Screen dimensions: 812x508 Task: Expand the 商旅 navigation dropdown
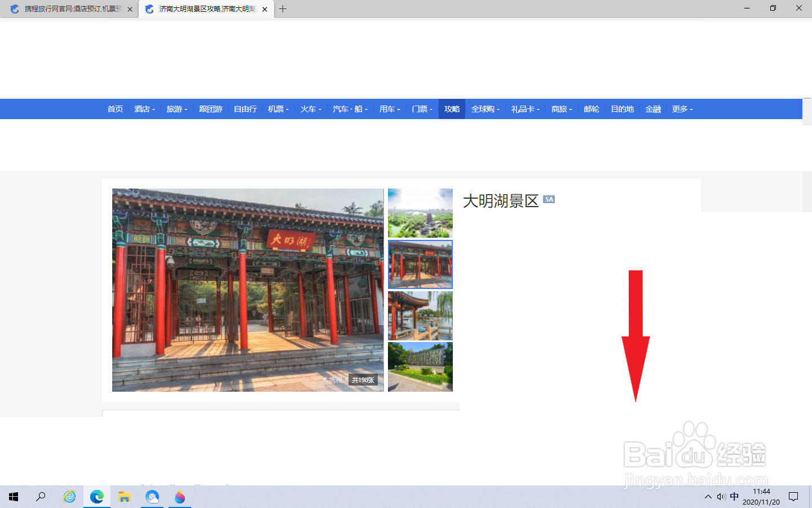point(562,109)
